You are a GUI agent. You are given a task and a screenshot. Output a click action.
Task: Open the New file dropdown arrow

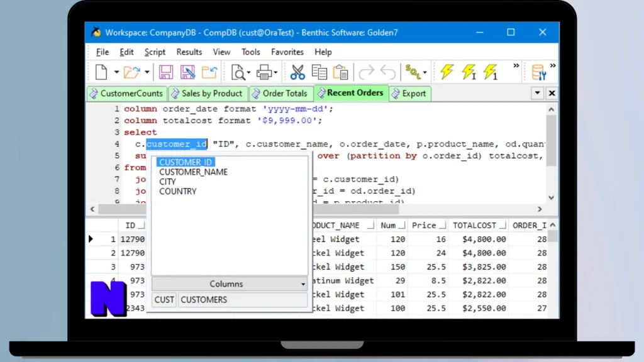point(116,73)
